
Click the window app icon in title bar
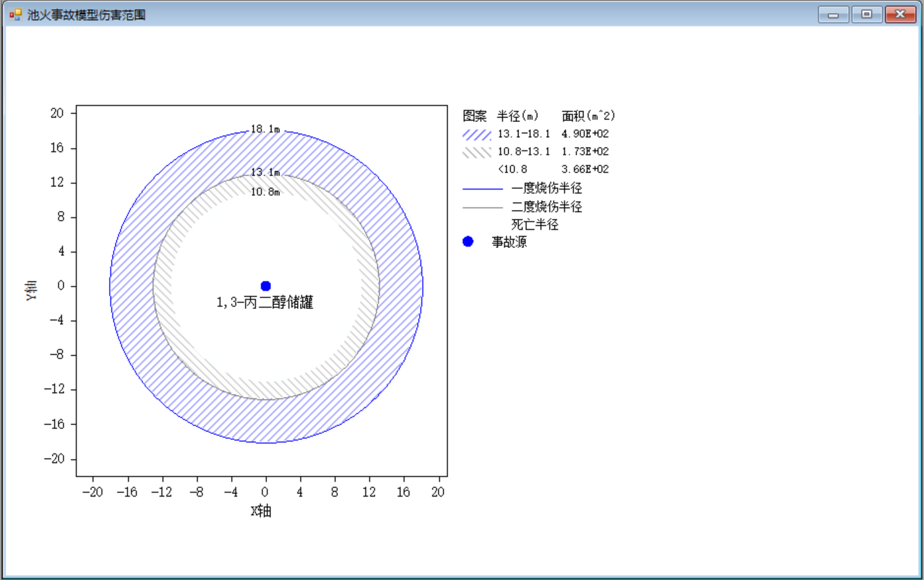click(x=15, y=14)
